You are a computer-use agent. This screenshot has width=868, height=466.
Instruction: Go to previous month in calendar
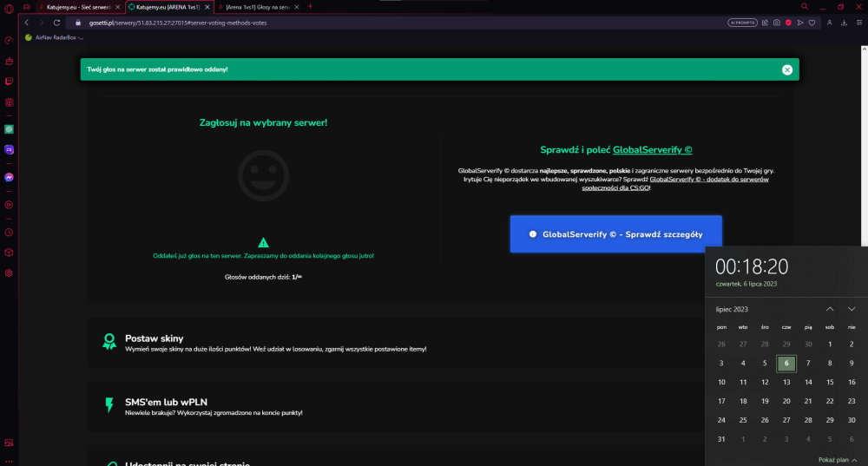click(x=829, y=309)
